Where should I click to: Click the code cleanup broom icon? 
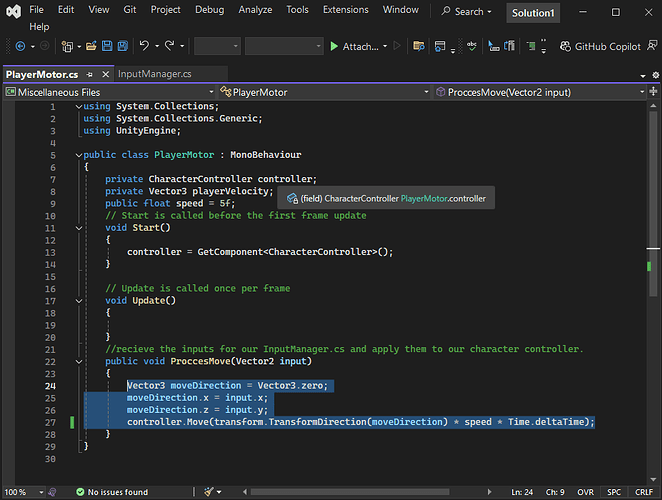[209, 492]
